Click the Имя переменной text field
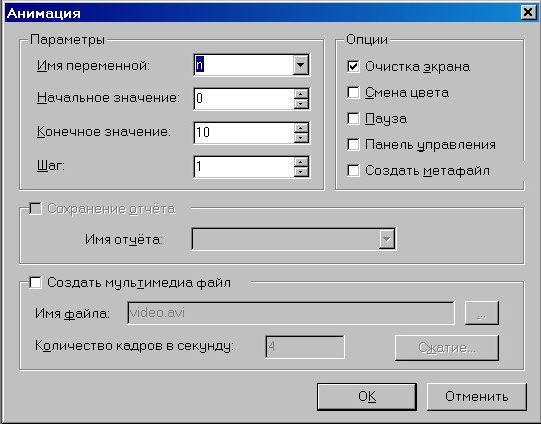The height and width of the screenshot is (424, 541). 244,65
